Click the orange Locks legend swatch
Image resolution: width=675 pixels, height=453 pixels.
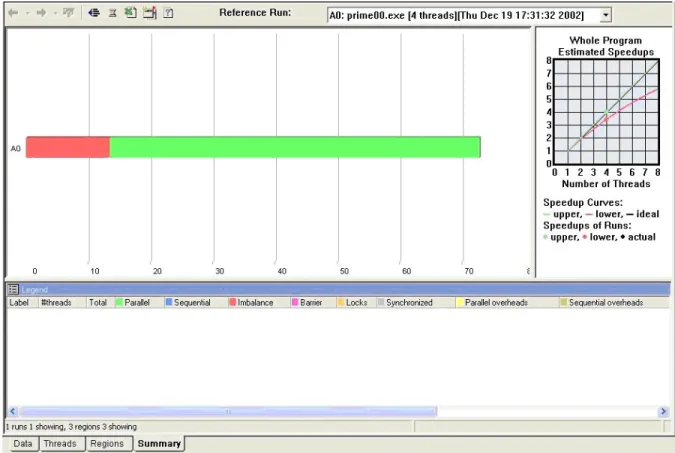click(x=341, y=302)
